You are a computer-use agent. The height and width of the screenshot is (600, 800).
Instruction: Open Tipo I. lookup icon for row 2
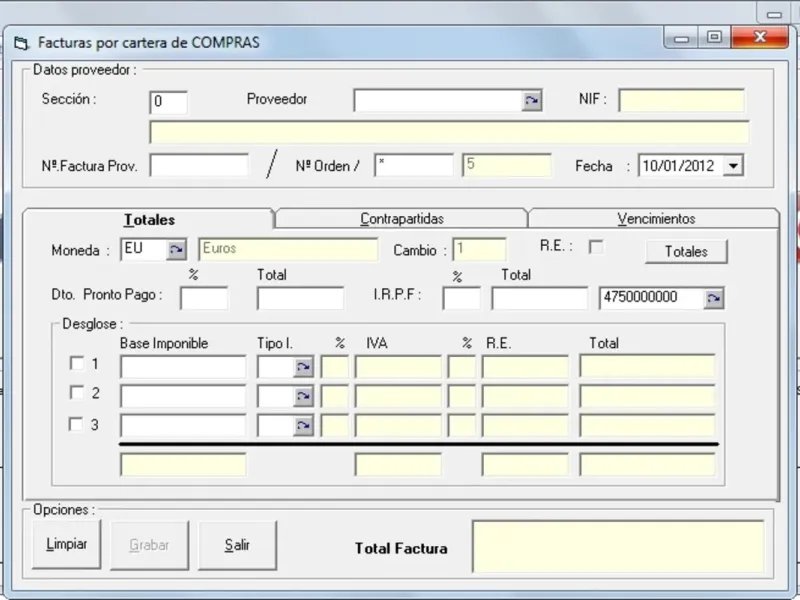click(303, 396)
